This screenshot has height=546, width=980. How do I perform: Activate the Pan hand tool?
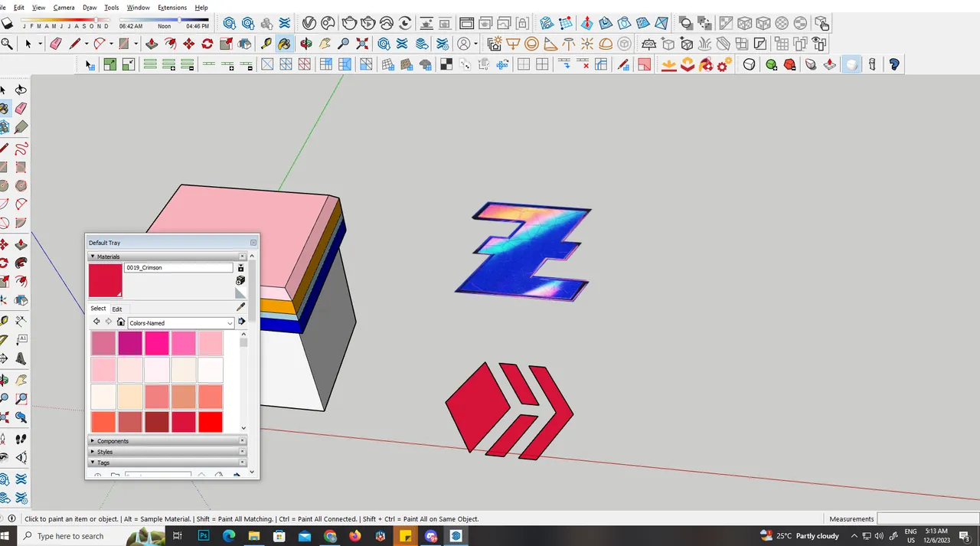[325, 44]
